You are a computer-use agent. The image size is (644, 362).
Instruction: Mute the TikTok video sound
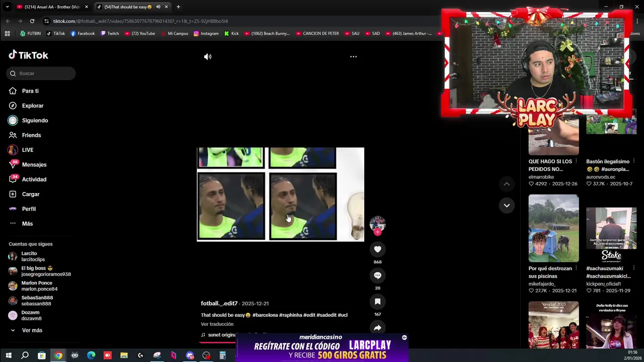click(x=208, y=57)
